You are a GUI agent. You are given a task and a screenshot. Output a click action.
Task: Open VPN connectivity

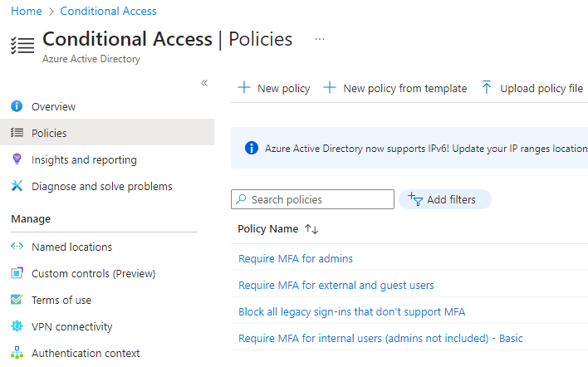(x=72, y=327)
